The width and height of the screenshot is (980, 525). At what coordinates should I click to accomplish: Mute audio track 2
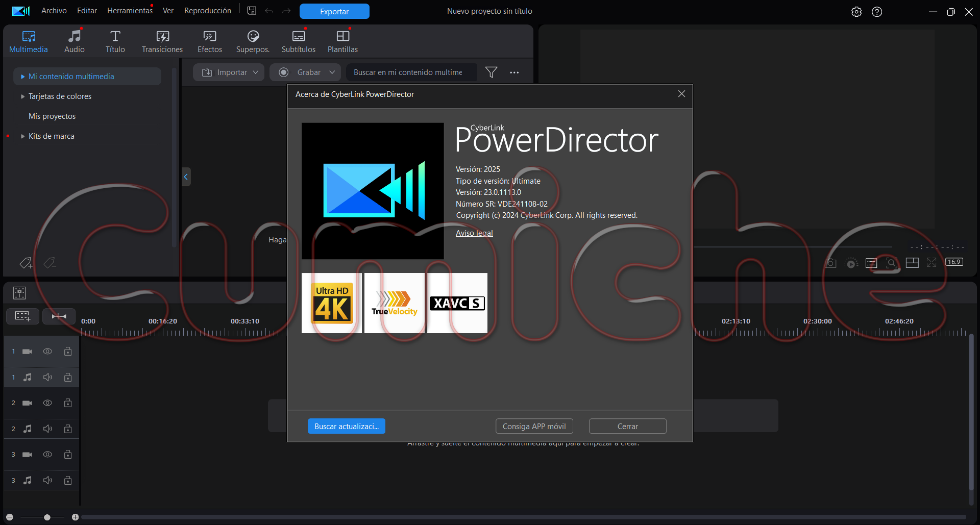click(x=47, y=429)
